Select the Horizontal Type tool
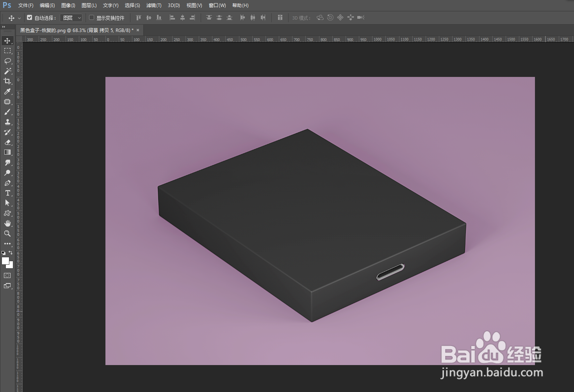 pos(7,193)
